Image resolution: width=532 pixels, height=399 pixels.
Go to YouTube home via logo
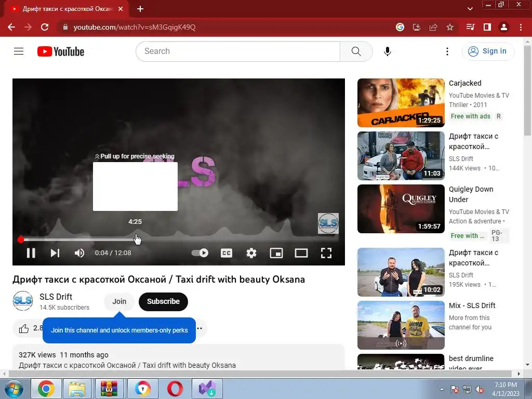61,51
